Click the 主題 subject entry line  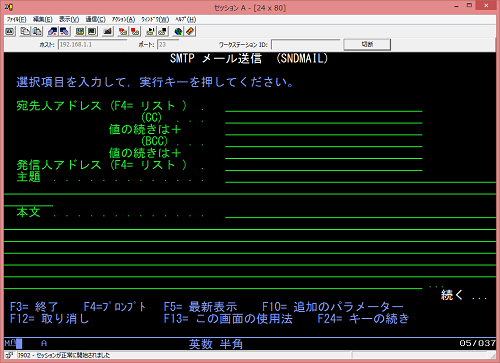(361, 177)
